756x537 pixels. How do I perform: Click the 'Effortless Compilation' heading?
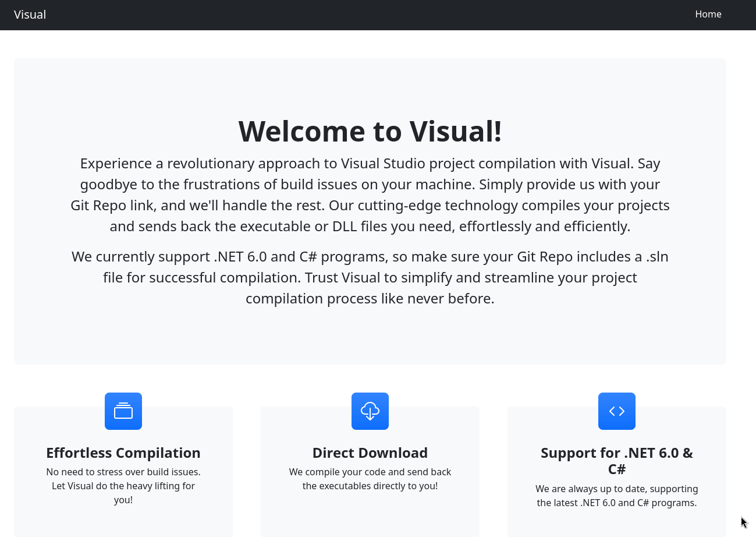(x=123, y=453)
